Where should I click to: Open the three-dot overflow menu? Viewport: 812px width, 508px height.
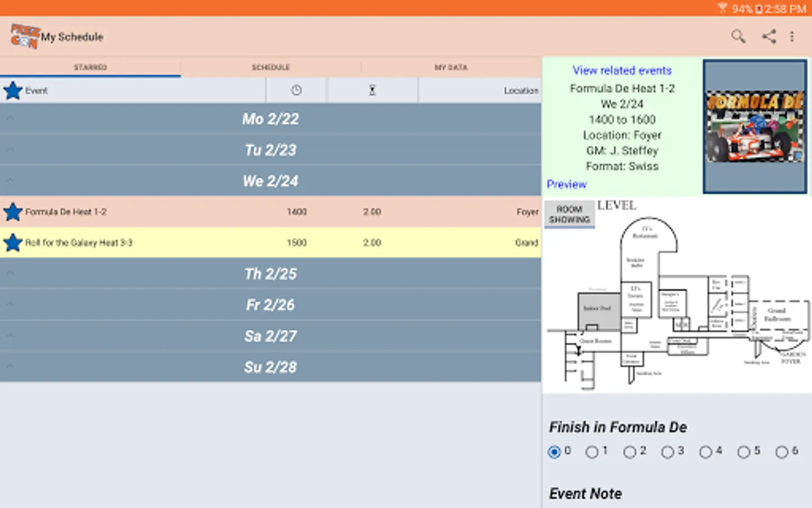[792, 37]
